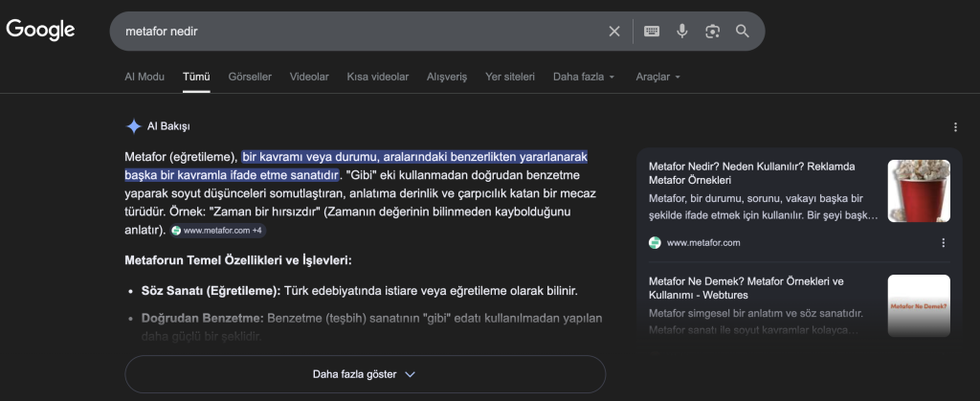
Task: Click the AI Bakışı sparkle icon
Action: (134, 126)
